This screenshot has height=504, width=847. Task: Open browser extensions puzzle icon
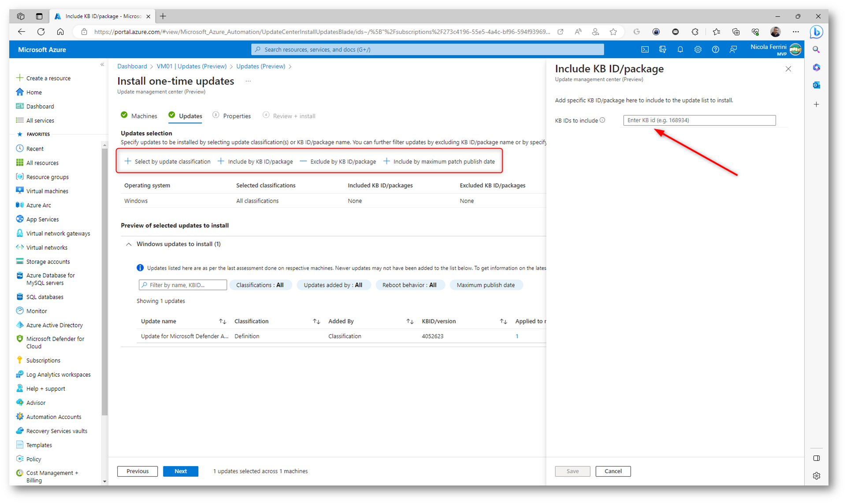[x=695, y=32]
